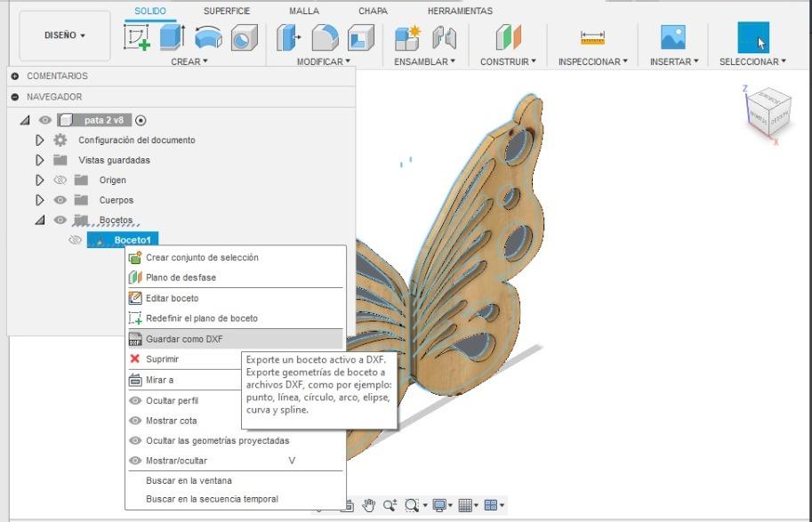Choose Guardar como DXF menu entry
Screen dimensions: 812x522
(235, 339)
